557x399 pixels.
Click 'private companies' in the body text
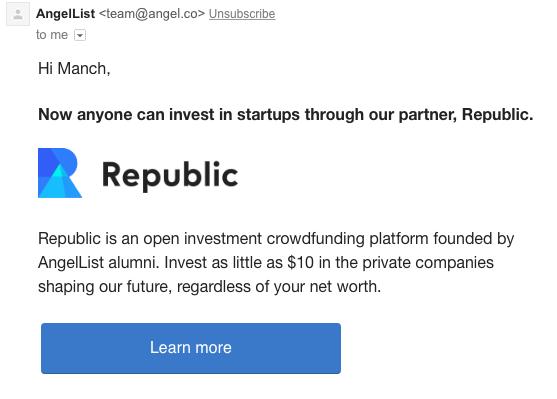pyautogui.click(x=428, y=263)
